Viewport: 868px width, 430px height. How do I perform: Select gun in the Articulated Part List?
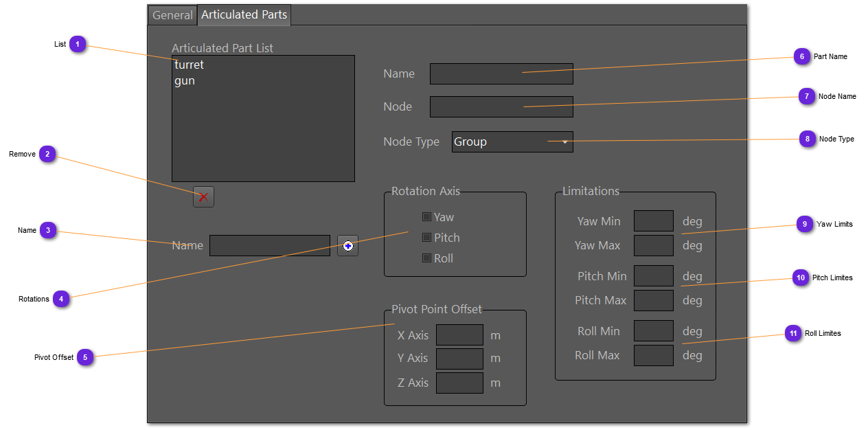click(185, 81)
